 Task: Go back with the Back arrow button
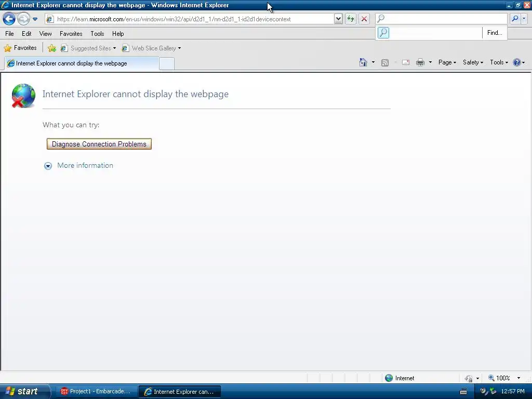(9, 19)
